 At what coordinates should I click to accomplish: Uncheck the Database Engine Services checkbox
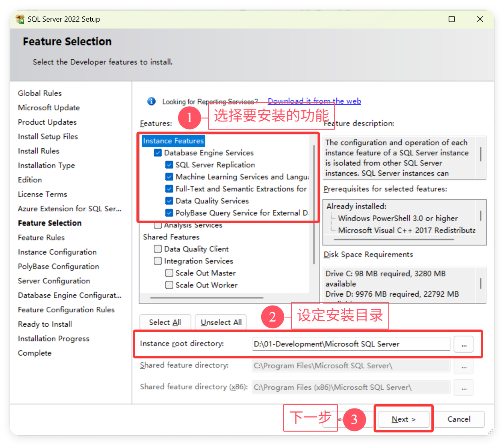pos(158,153)
